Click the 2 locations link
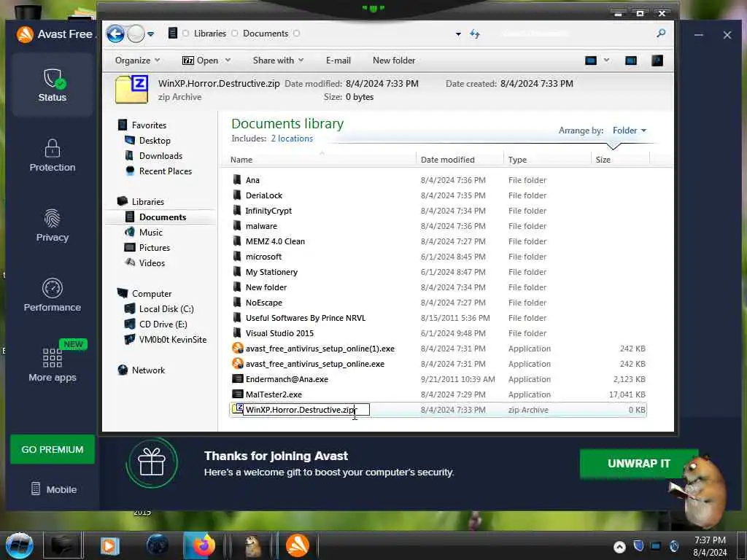The image size is (747, 560). (x=292, y=139)
